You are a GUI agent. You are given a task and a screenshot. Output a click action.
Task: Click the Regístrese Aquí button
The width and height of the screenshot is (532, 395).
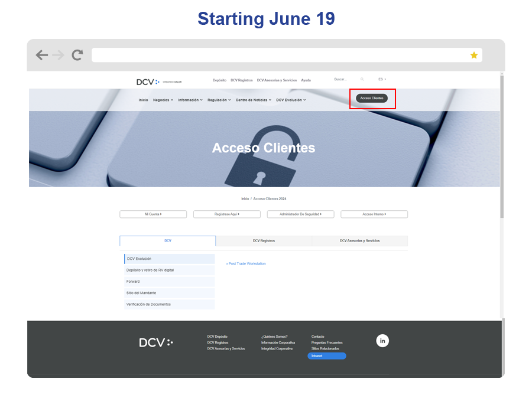coord(226,214)
